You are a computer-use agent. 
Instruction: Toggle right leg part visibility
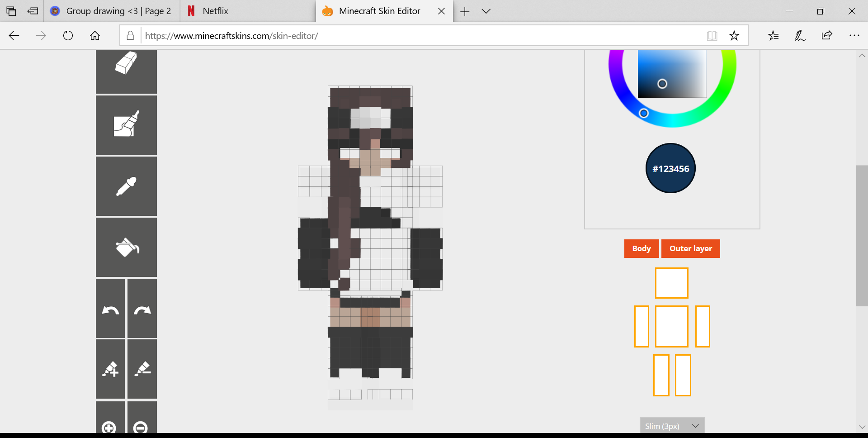[683, 375]
